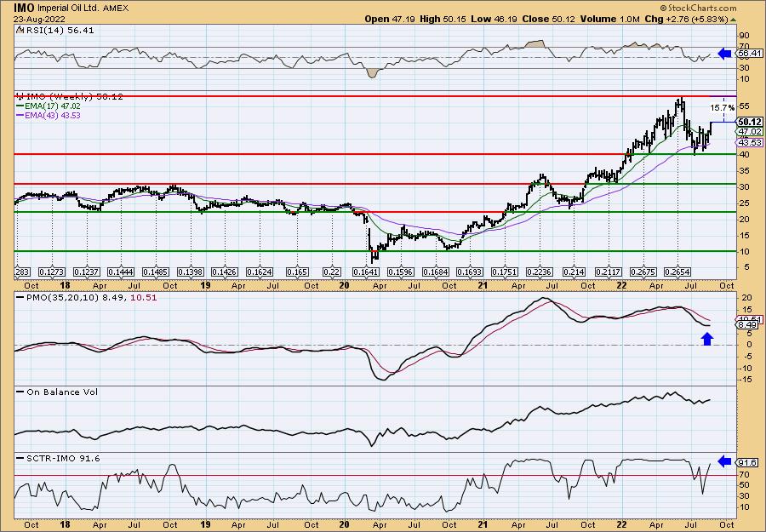The image size is (766, 532).
Task: Click the 0.1641 dividend marker
Action: pos(366,272)
